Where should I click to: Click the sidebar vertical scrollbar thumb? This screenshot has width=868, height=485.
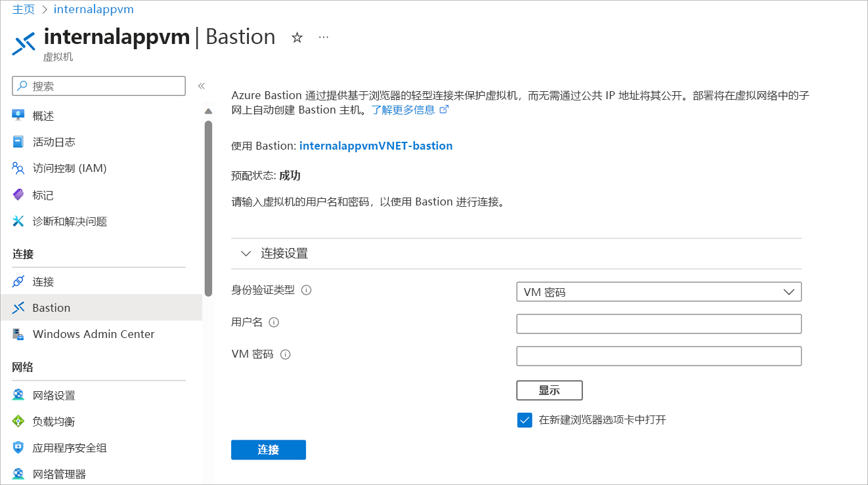coord(208,208)
